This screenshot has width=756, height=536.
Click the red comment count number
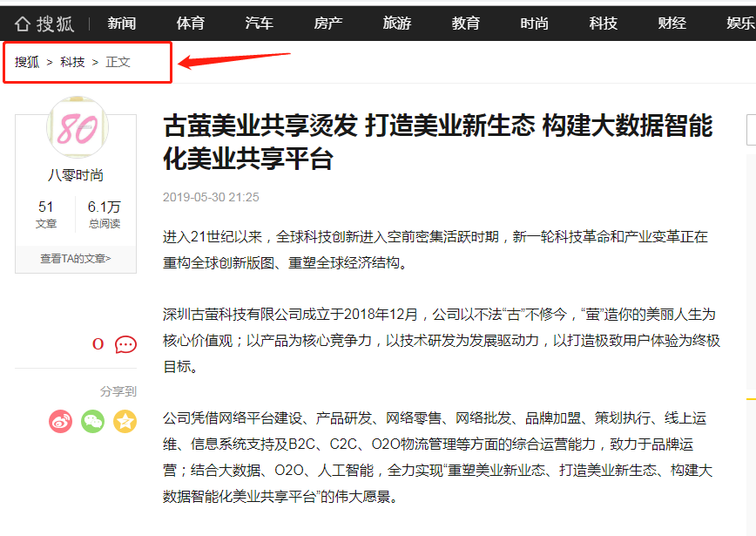pos(98,344)
